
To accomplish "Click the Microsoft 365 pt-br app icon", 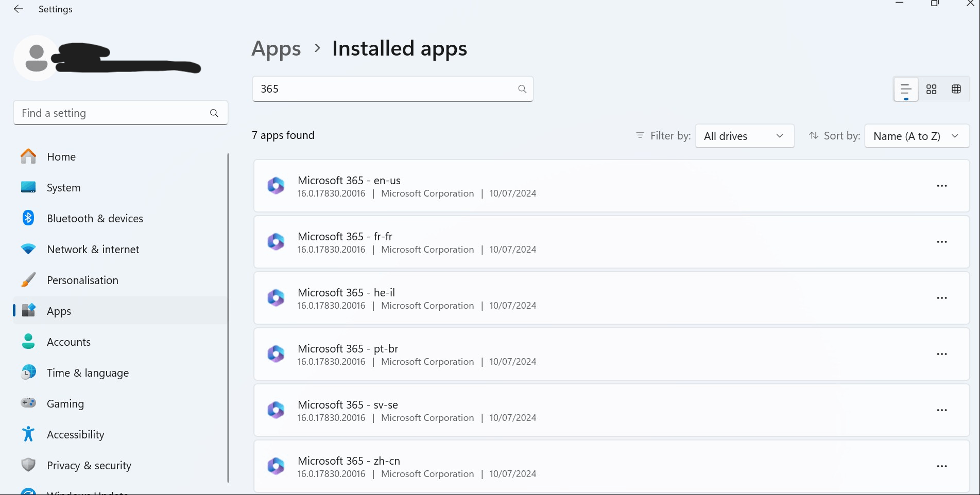I will click(x=276, y=354).
